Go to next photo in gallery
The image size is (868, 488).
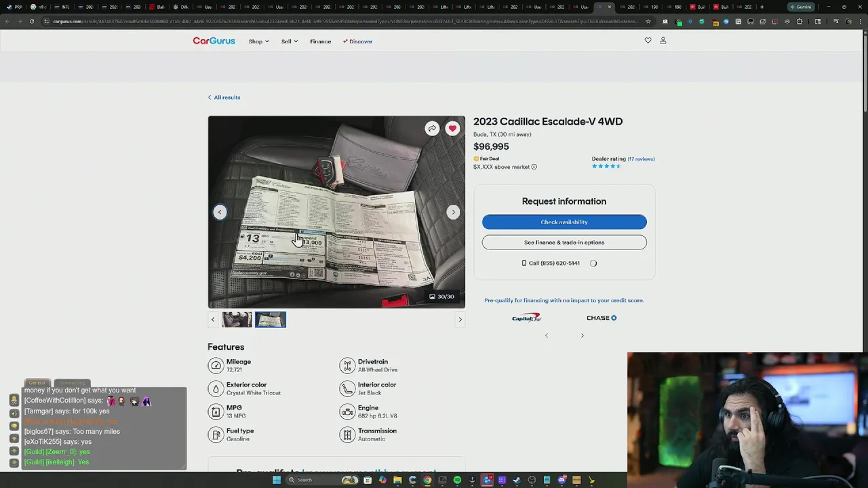click(454, 212)
